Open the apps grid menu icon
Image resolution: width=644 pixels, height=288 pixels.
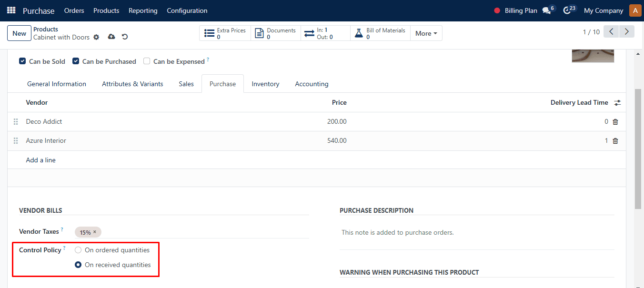click(x=11, y=10)
